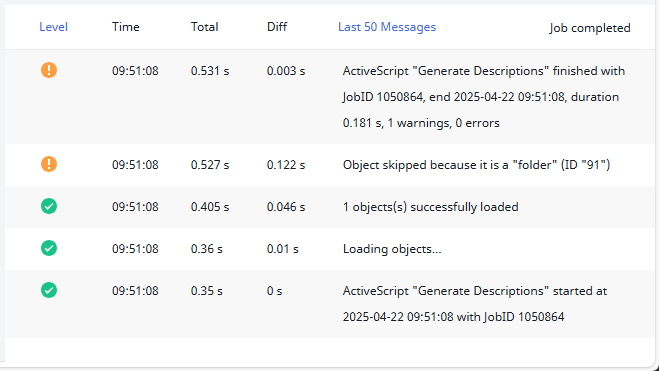Click the 0.122 s diff value

[x=286, y=165]
